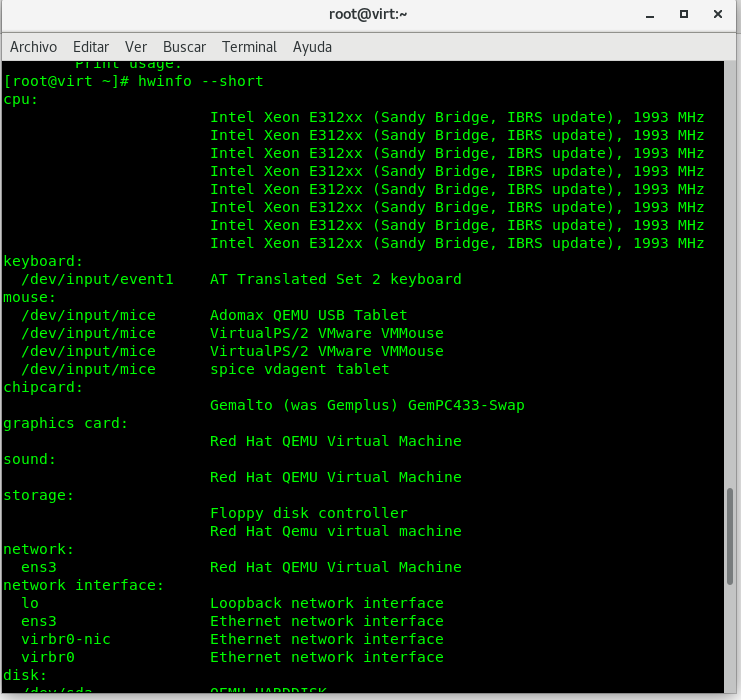Maximize the terminal window
741x700 pixels.
(x=684, y=14)
